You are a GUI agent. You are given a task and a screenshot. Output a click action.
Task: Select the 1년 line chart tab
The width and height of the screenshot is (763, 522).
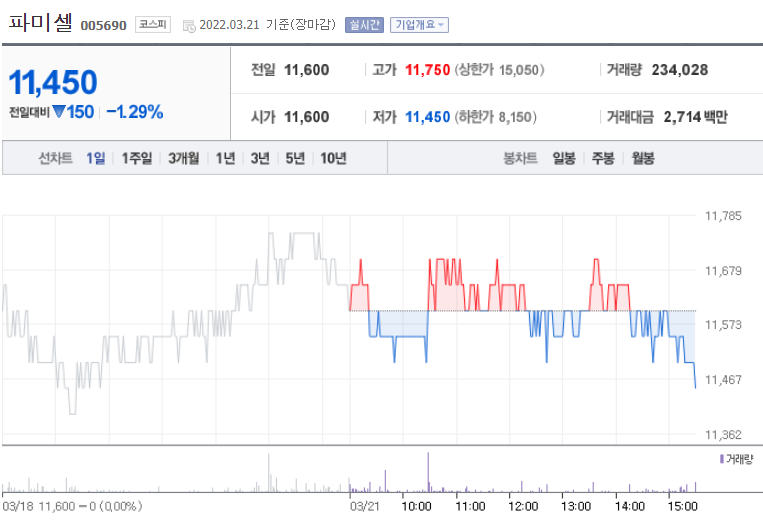(225, 158)
